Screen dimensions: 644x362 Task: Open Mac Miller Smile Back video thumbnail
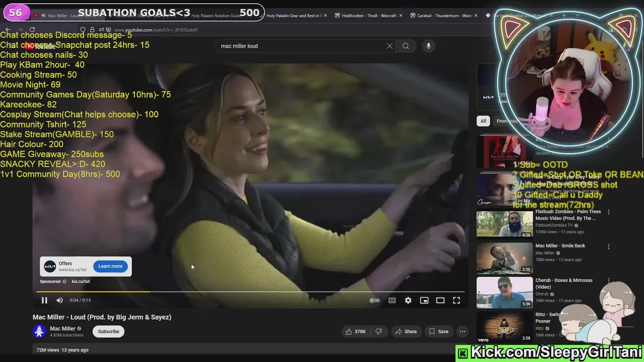(505, 258)
